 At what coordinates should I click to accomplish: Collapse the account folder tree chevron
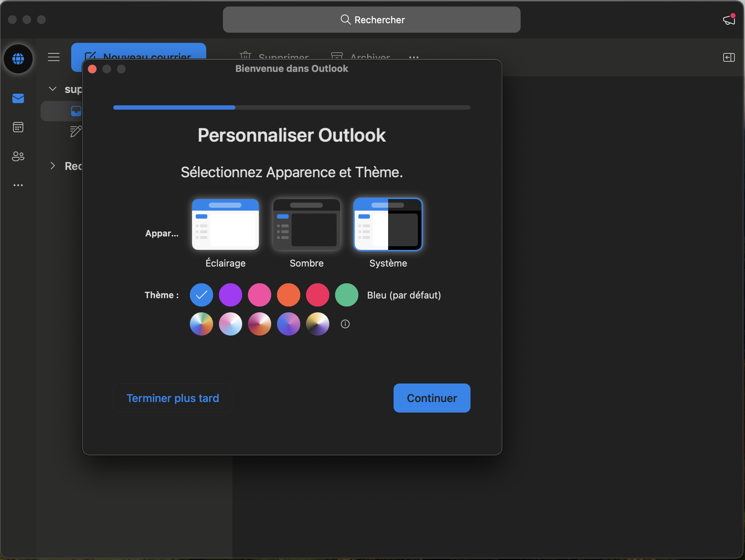(53, 89)
